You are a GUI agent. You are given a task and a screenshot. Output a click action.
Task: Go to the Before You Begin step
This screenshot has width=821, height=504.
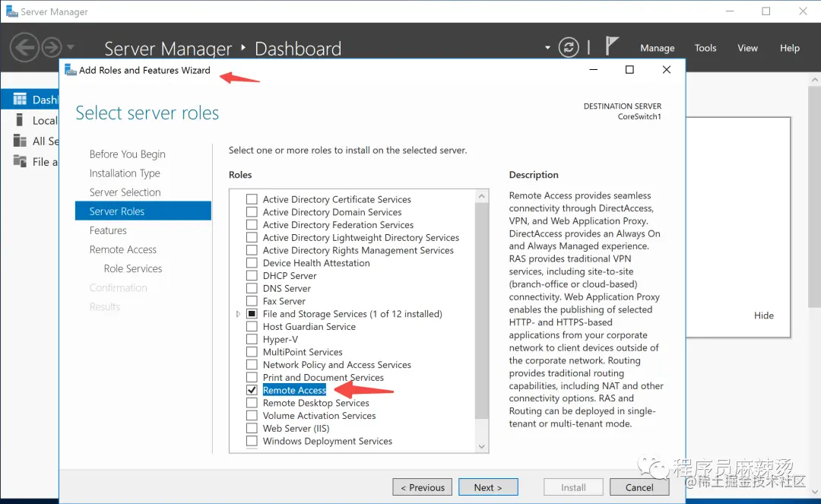pos(127,154)
